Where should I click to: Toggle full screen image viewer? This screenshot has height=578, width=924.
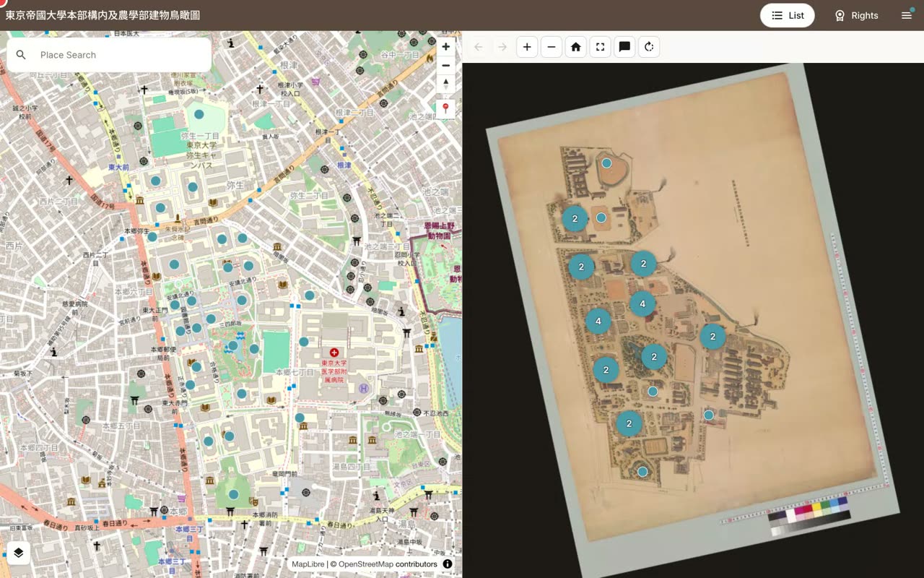point(600,47)
